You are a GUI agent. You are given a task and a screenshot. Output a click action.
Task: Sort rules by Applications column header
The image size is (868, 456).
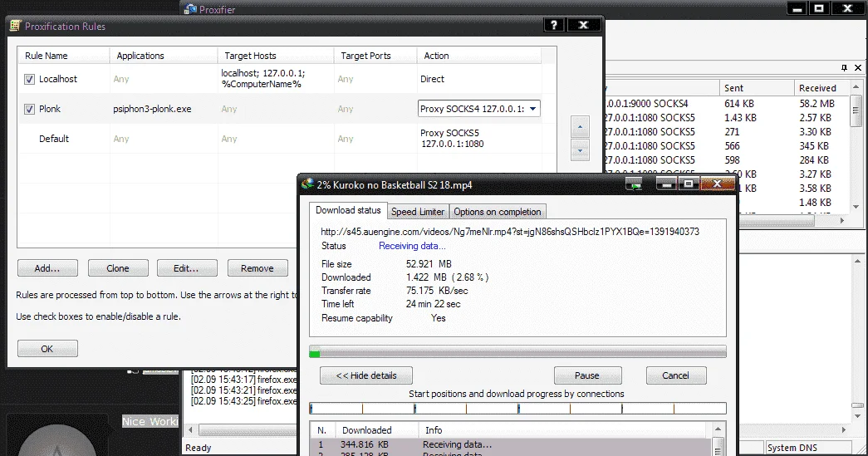point(164,56)
